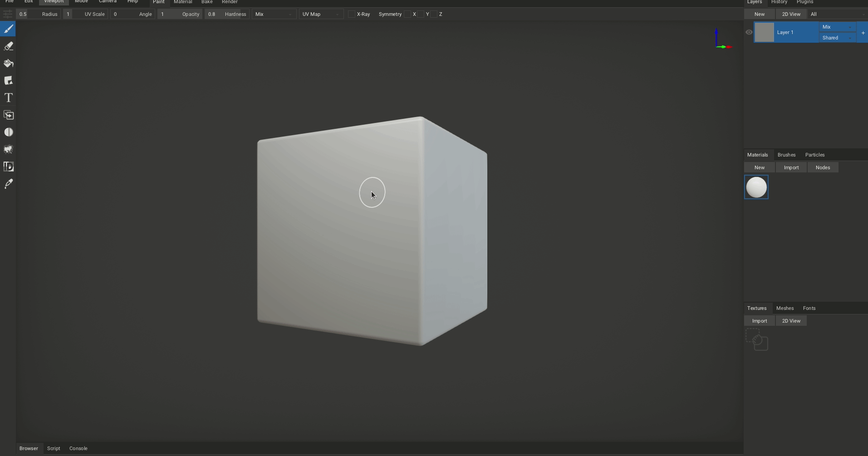Viewport: 868px width, 456px height.
Task: Open the Plugins tab
Action: 805,2
